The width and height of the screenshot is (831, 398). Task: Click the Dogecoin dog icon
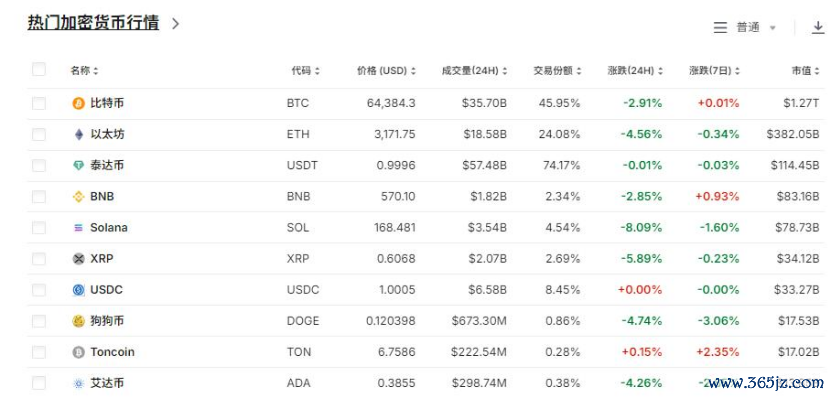78,321
